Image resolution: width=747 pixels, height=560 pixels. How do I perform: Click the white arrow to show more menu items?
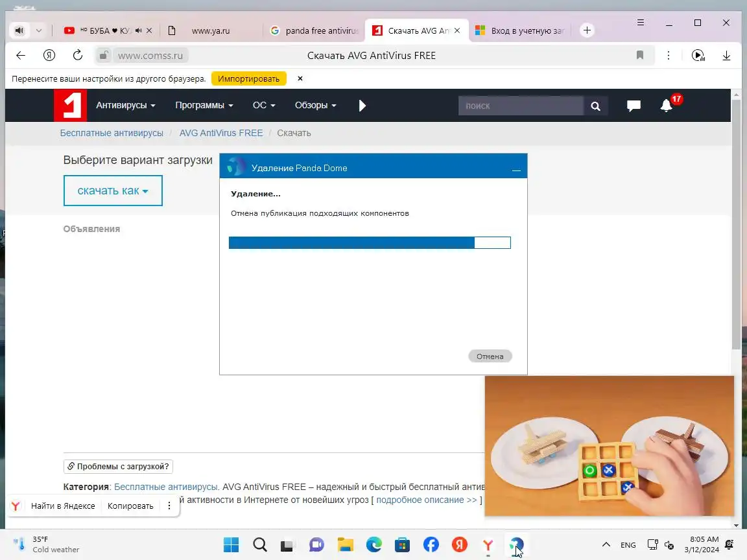(362, 105)
